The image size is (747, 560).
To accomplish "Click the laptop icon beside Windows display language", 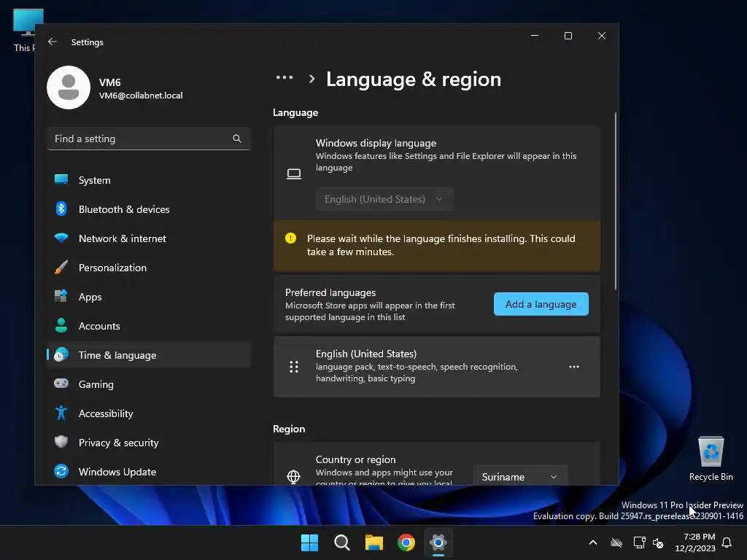I will click(x=294, y=174).
